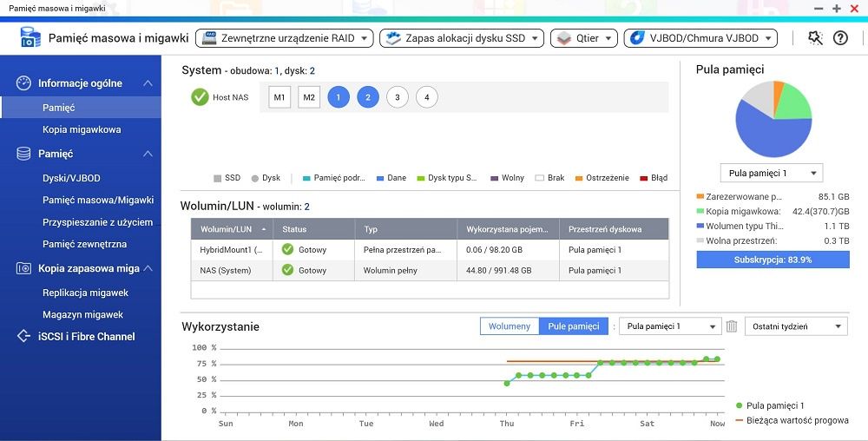Image resolution: width=868 pixels, height=441 pixels.
Task: Click the Subskrypcja: 83.9% bar
Action: (773, 260)
